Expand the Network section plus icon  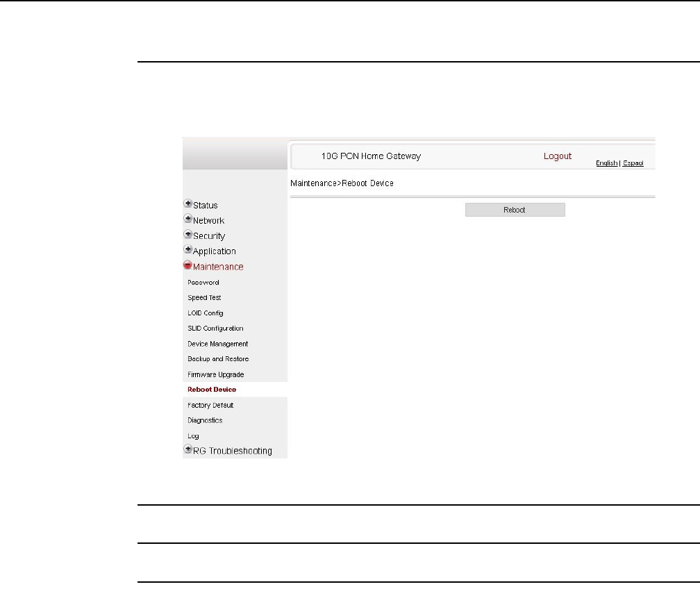(x=188, y=219)
